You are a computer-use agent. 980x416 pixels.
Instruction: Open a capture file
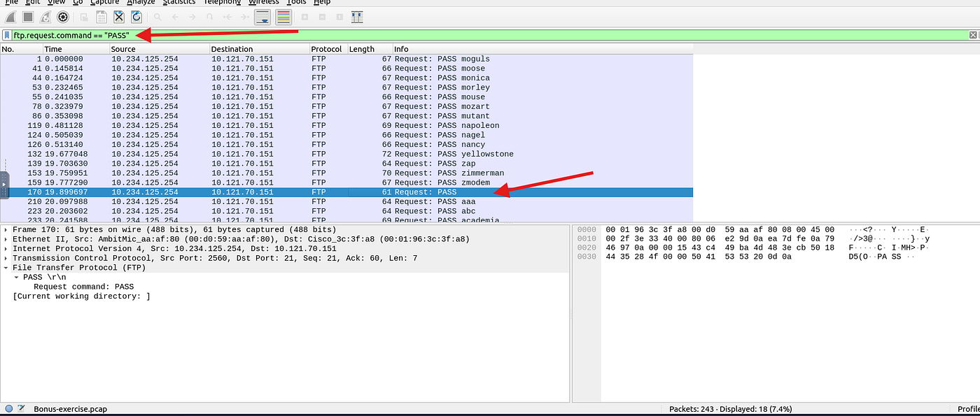[x=85, y=16]
